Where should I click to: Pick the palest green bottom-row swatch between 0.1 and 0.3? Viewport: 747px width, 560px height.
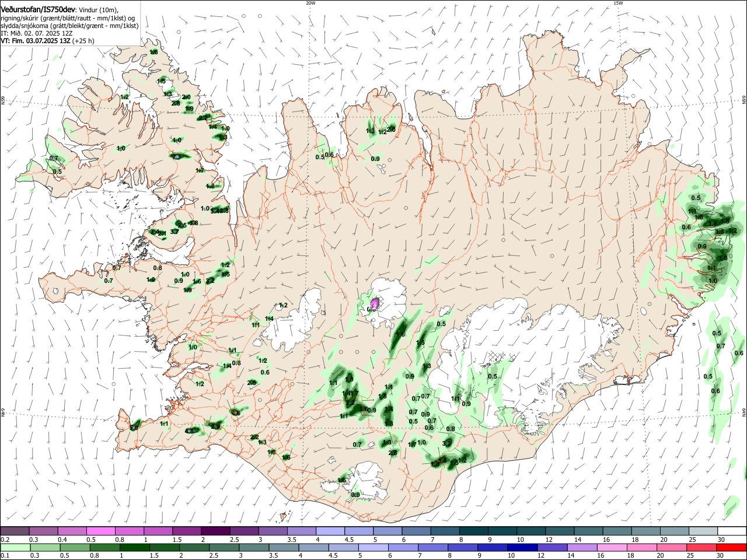[x=15, y=548]
